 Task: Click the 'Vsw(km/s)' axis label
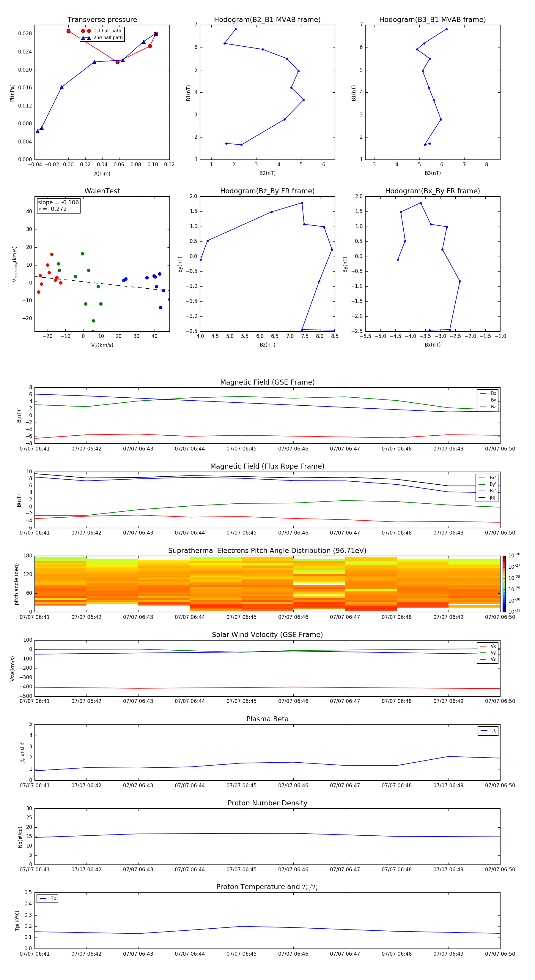[12, 668]
